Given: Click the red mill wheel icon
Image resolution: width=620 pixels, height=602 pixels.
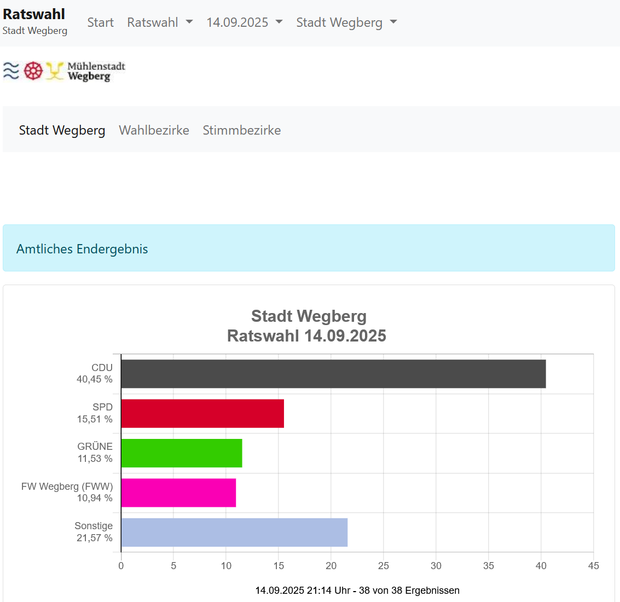Looking at the screenshot, I should coord(33,71).
